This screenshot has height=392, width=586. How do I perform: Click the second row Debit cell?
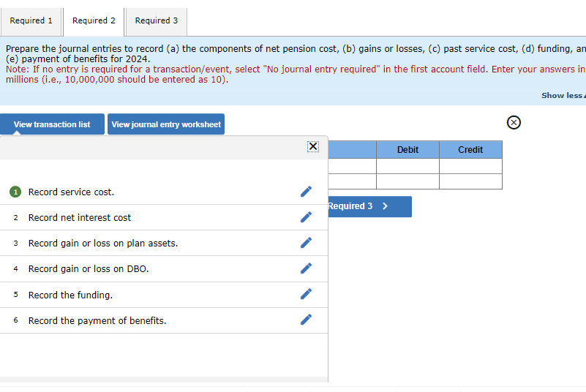[x=407, y=181]
